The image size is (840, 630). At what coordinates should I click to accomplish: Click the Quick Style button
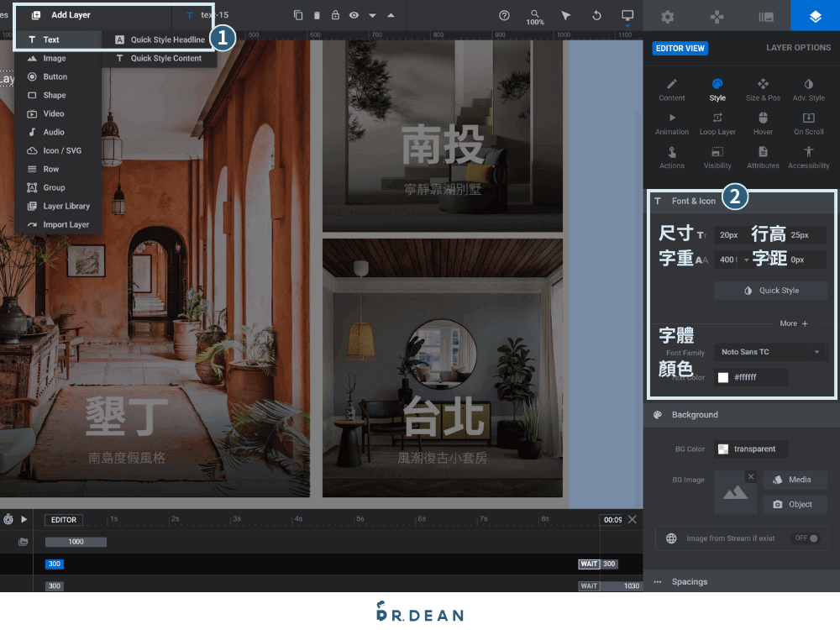coord(770,290)
